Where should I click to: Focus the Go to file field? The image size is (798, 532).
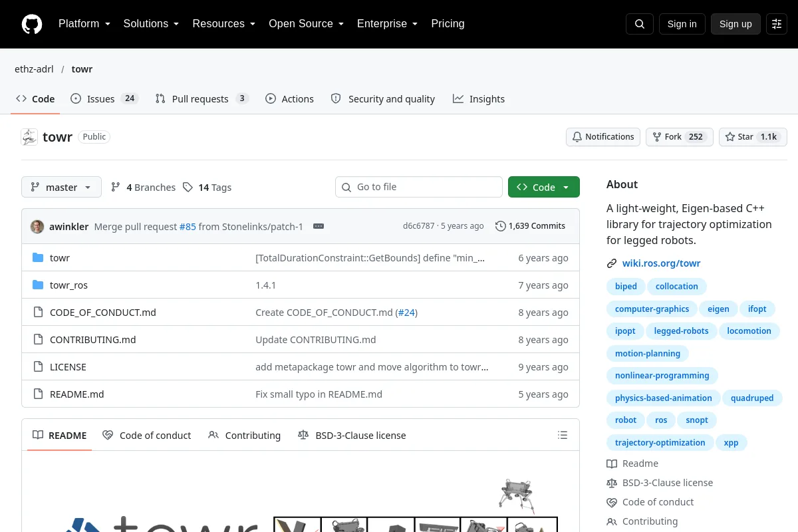pos(419,188)
